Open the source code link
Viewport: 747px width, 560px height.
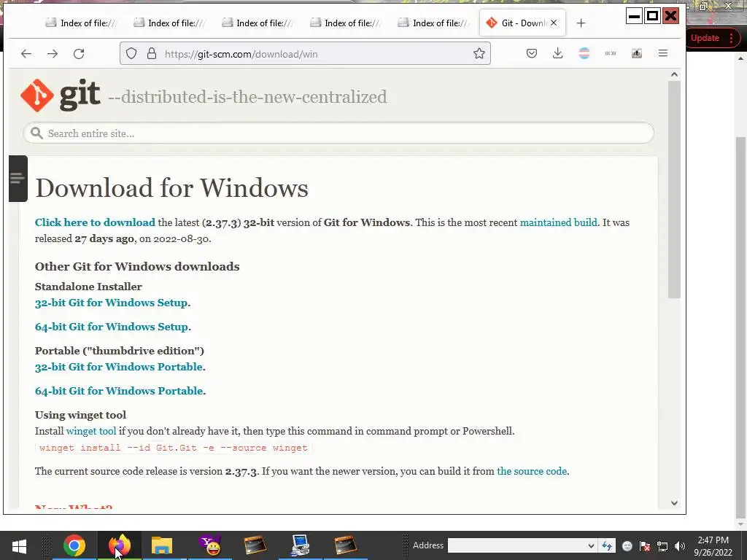click(532, 471)
